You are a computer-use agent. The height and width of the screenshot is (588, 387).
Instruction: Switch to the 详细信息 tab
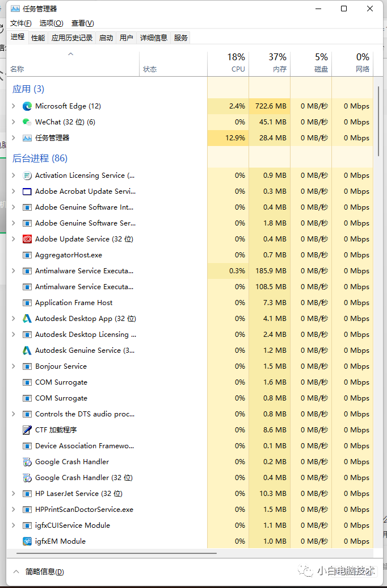(154, 38)
